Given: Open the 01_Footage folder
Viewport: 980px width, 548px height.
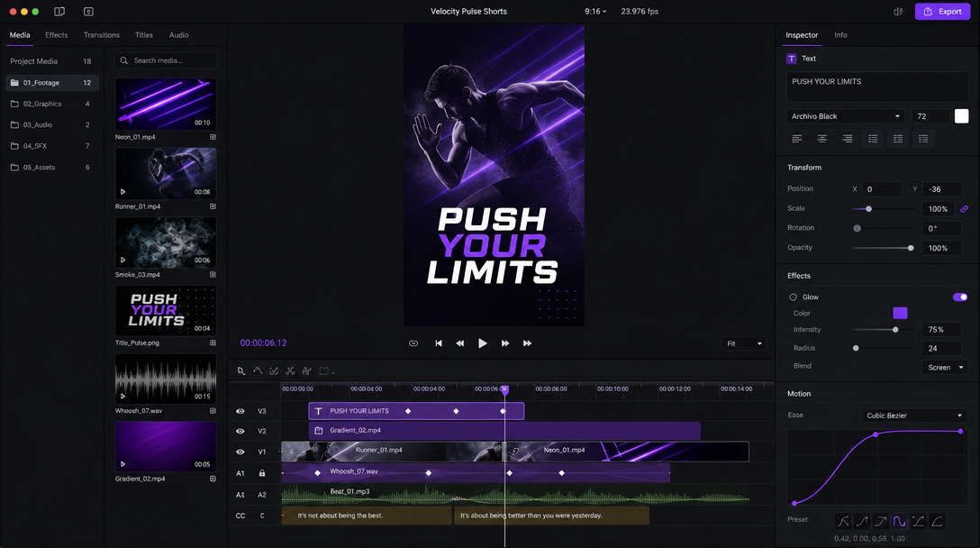Looking at the screenshot, I should coord(52,83).
